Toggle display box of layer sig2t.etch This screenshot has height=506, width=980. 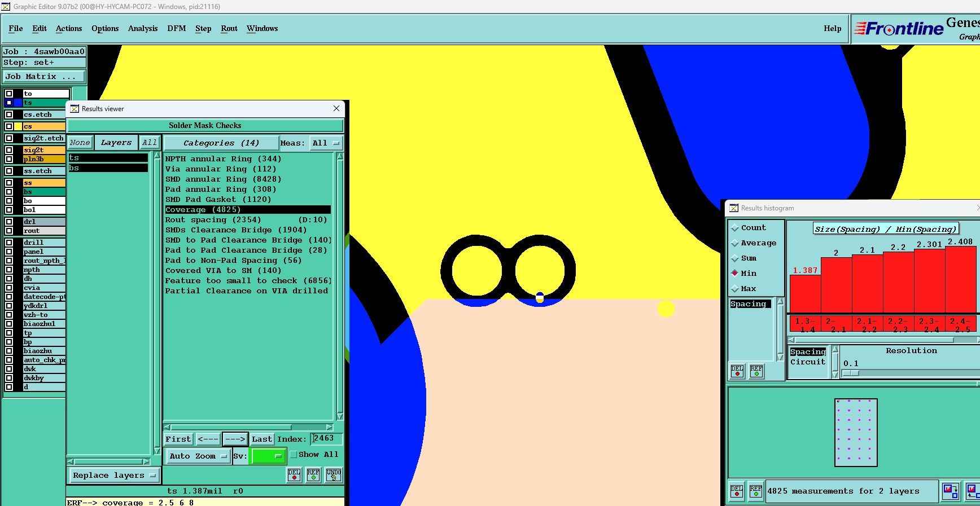pos(9,138)
